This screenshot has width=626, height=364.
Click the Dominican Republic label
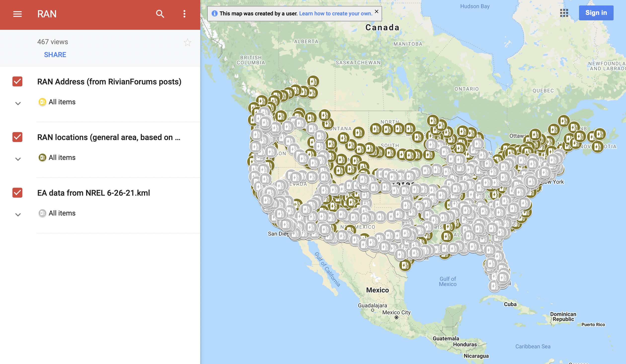[563, 317]
